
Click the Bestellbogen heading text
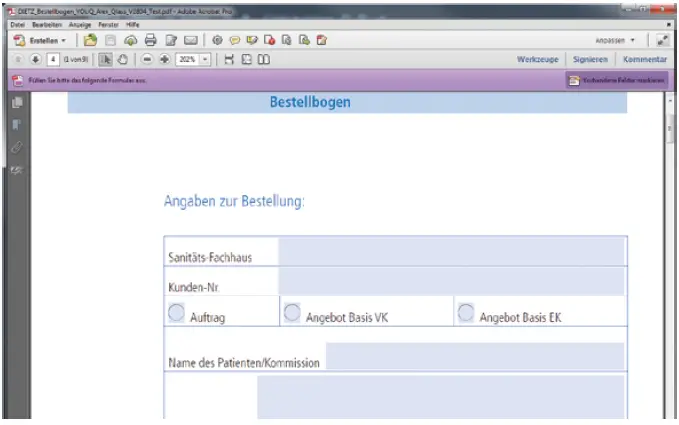tap(310, 102)
